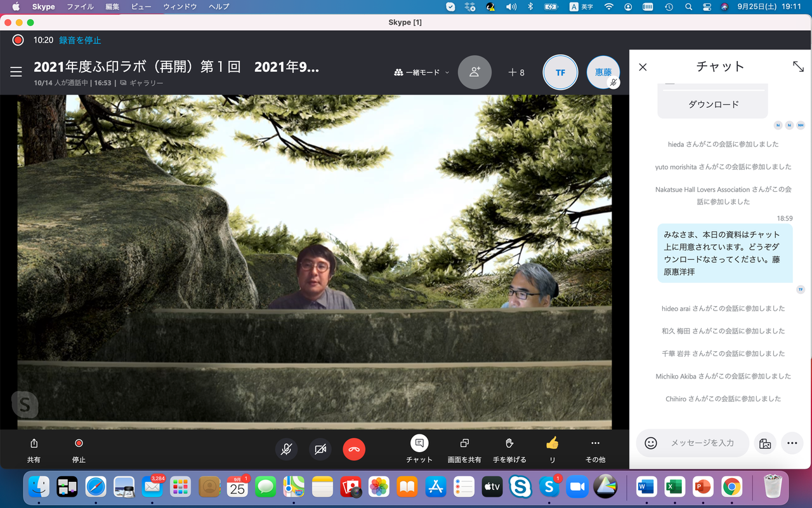
Task: Open chat's more options ellipsis
Action: pos(792,443)
